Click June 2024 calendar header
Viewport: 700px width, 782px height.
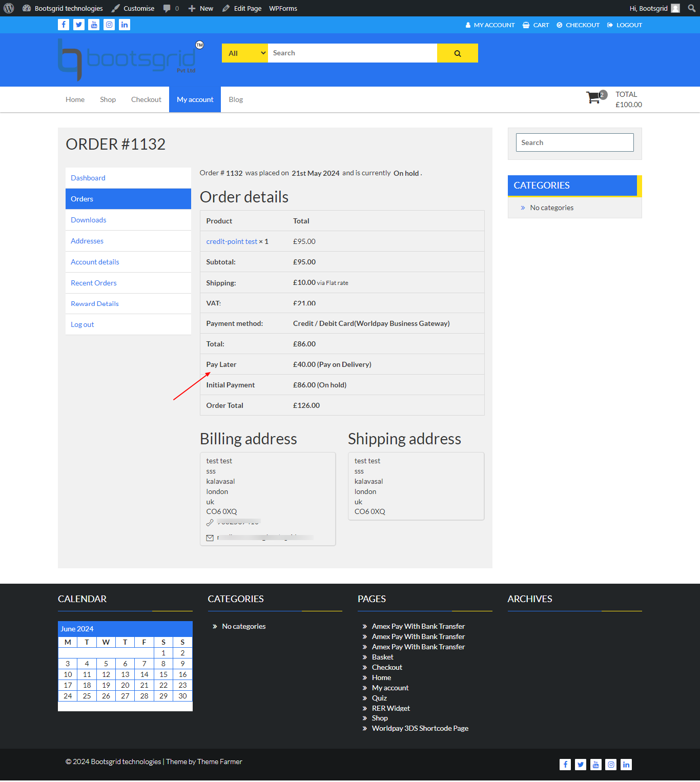point(125,629)
